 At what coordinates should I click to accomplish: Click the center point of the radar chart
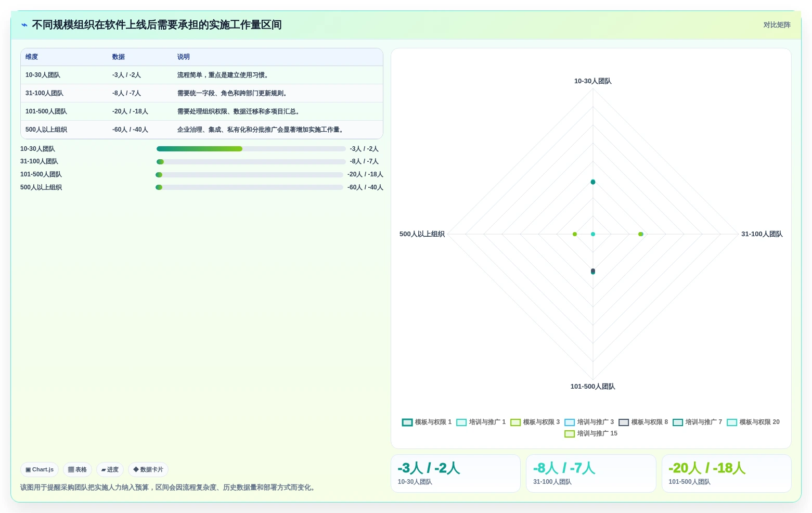click(x=593, y=234)
